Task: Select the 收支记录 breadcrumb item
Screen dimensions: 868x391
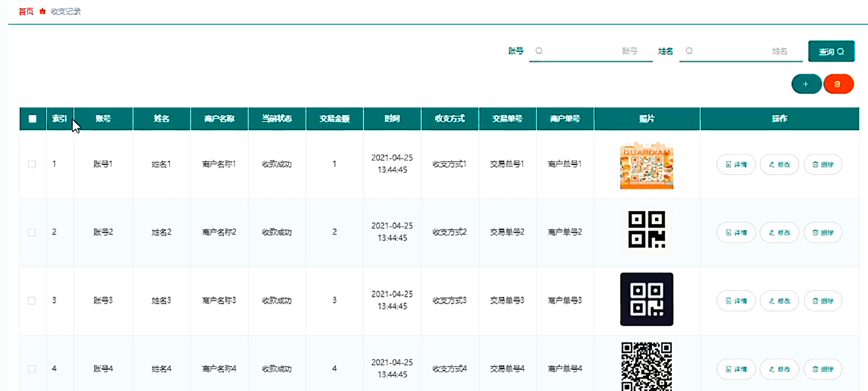Action: click(67, 11)
